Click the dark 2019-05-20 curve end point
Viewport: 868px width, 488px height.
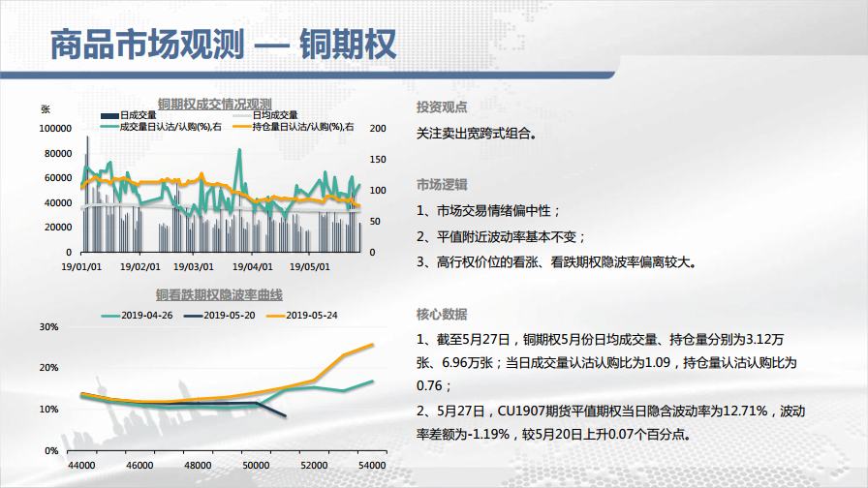point(285,416)
